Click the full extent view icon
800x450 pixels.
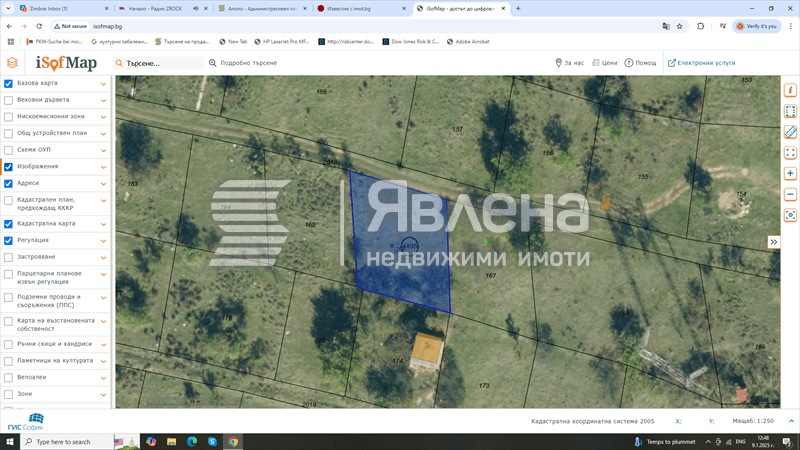[x=790, y=153]
